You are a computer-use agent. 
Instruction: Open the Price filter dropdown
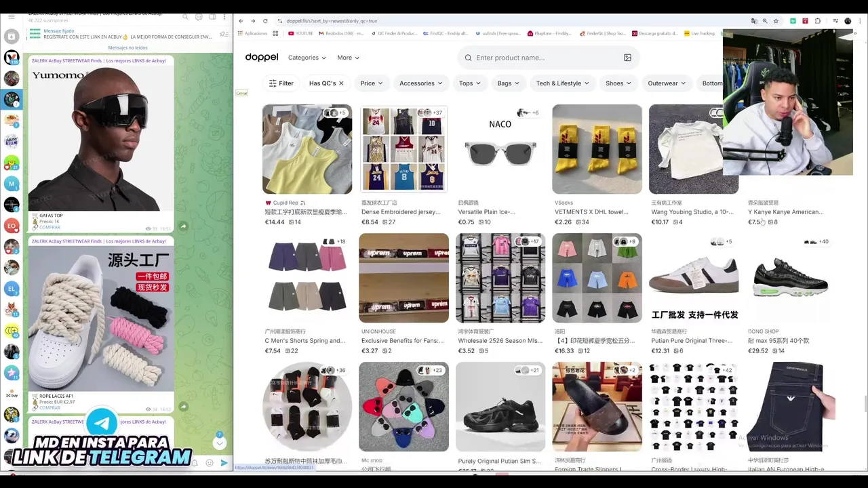point(372,83)
